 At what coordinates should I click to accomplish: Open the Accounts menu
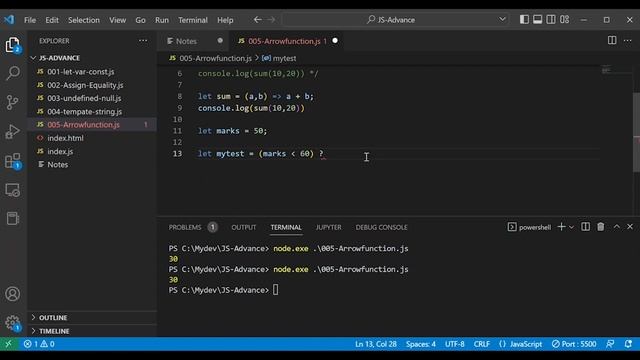13,294
